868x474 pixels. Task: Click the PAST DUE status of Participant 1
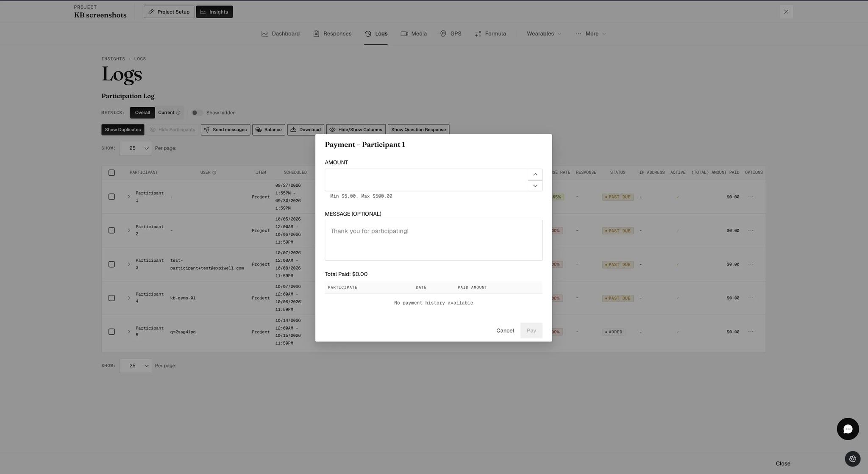coord(618,197)
